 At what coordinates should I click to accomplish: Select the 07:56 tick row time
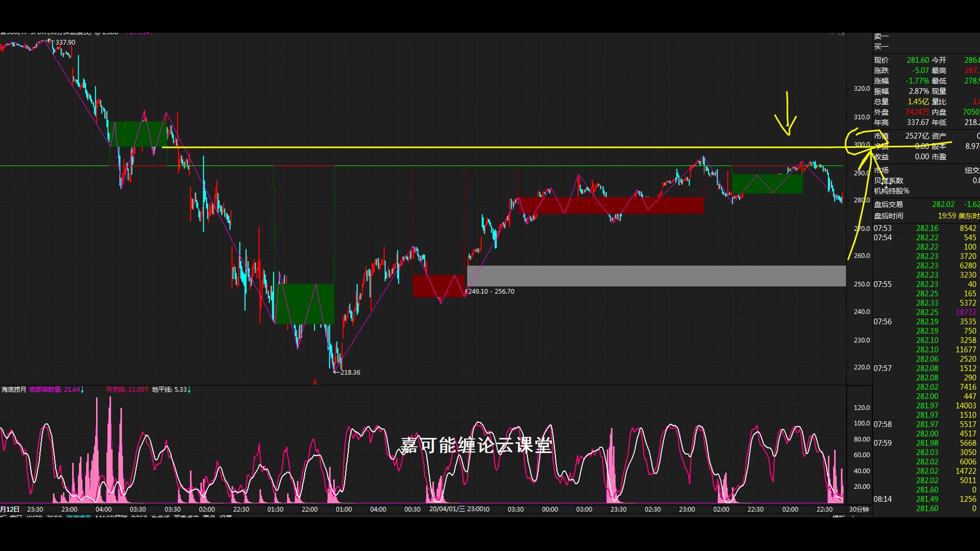coord(883,322)
